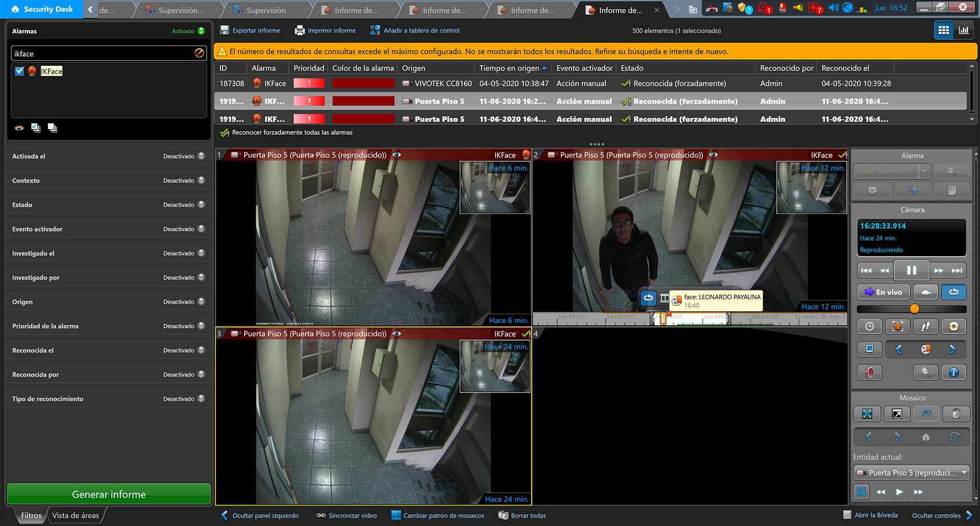
Task: Switch to tile grid view mode
Action: tap(944, 31)
